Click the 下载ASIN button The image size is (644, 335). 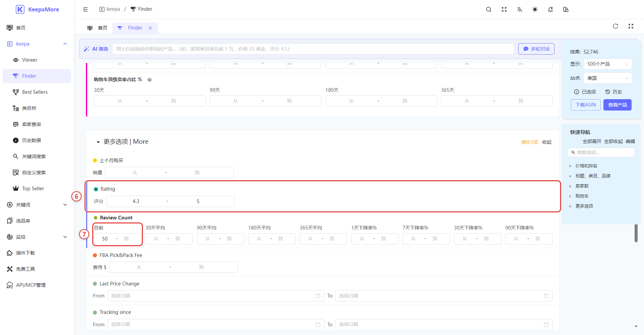pyautogui.click(x=586, y=105)
